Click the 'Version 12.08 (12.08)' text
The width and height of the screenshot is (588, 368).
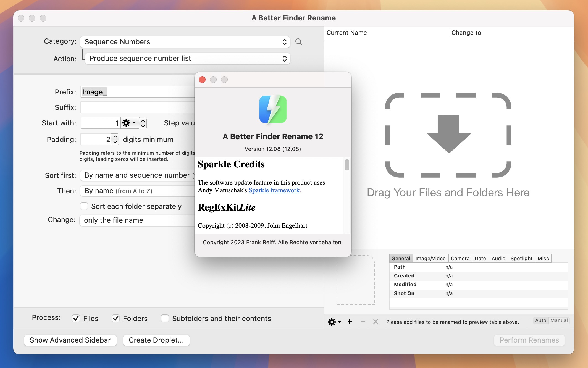[273, 149]
